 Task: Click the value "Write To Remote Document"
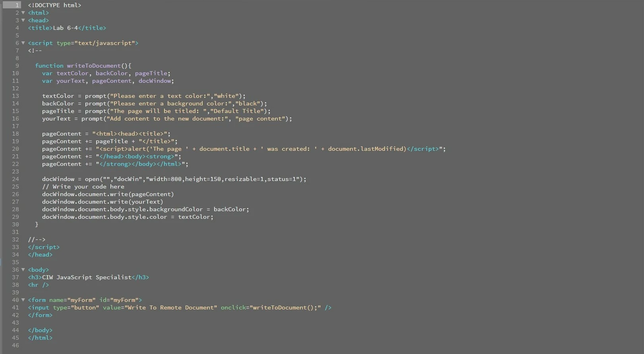tap(171, 307)
